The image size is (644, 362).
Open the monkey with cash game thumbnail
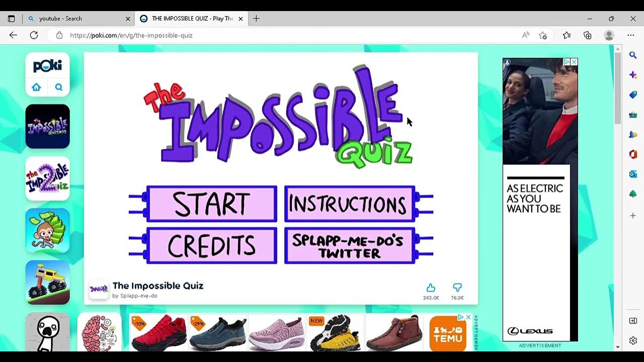(47, 230)
